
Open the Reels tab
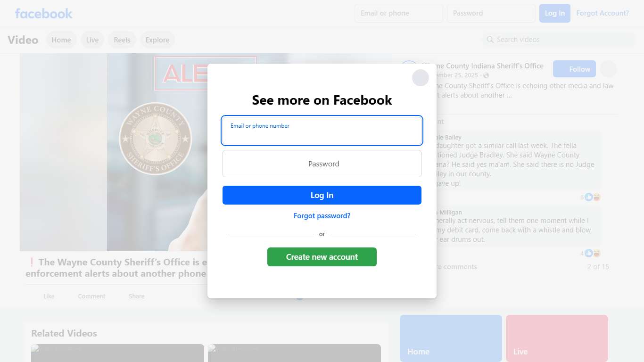pos(122,40)
